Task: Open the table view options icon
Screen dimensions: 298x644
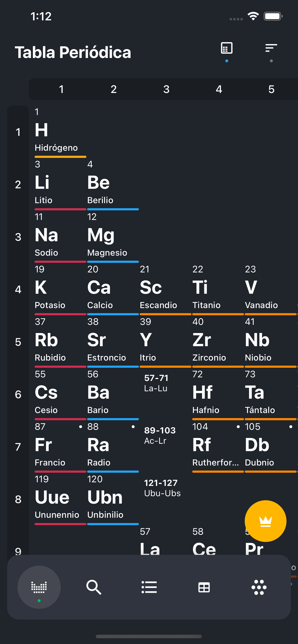Action: point(227,48)
